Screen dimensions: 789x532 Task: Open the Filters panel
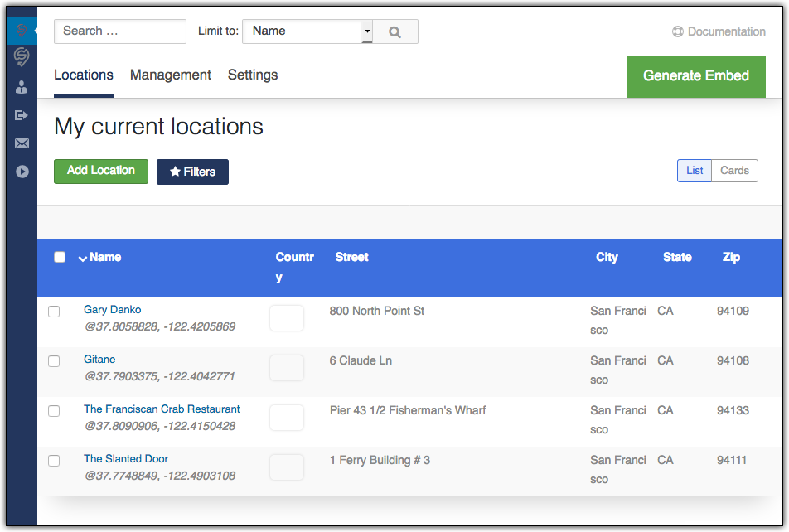pos(192,172)
